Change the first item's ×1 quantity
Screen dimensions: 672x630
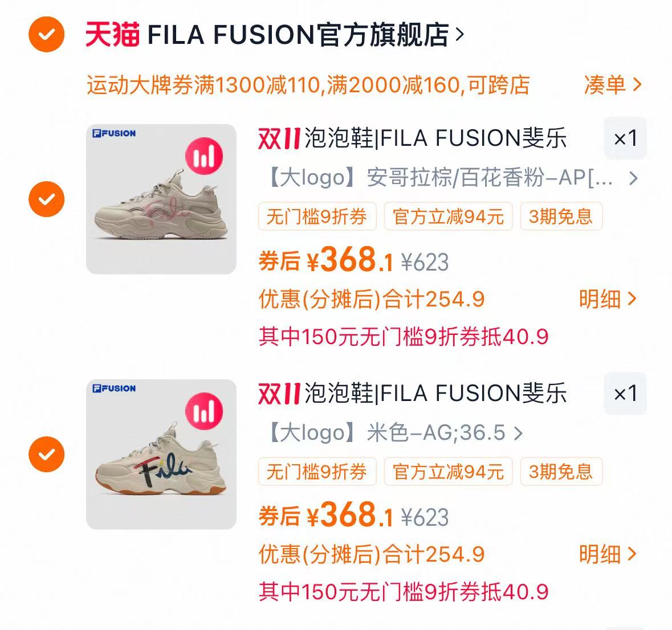click(625, 138)
